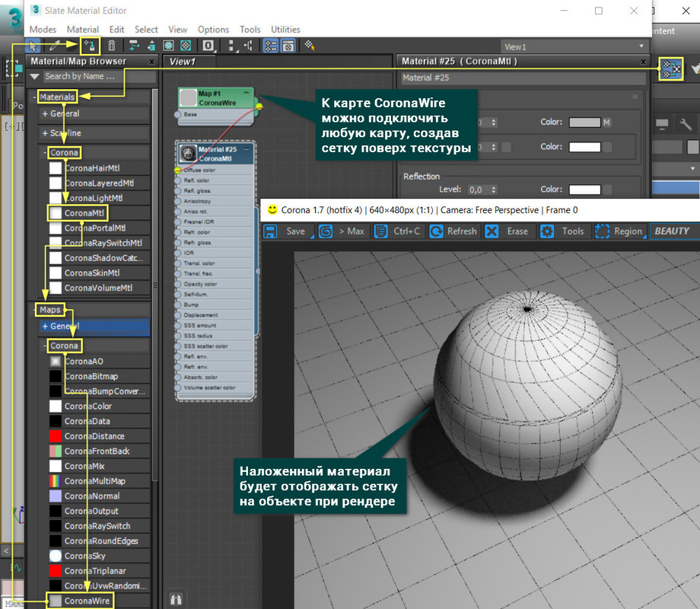Image resolution: width=700 pixels, height=609 pixels.
Task: Close Material #25 parameter panel
Action: pyautogui.click(x=643, y=62)
